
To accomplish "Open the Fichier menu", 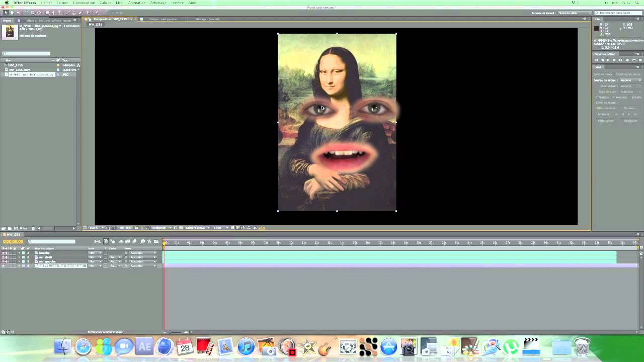I will tap(46, 3).
